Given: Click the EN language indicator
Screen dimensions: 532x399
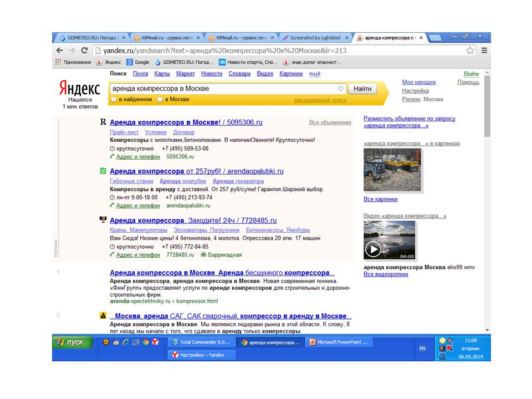Looking at the screenshot, I should (422, 349).
